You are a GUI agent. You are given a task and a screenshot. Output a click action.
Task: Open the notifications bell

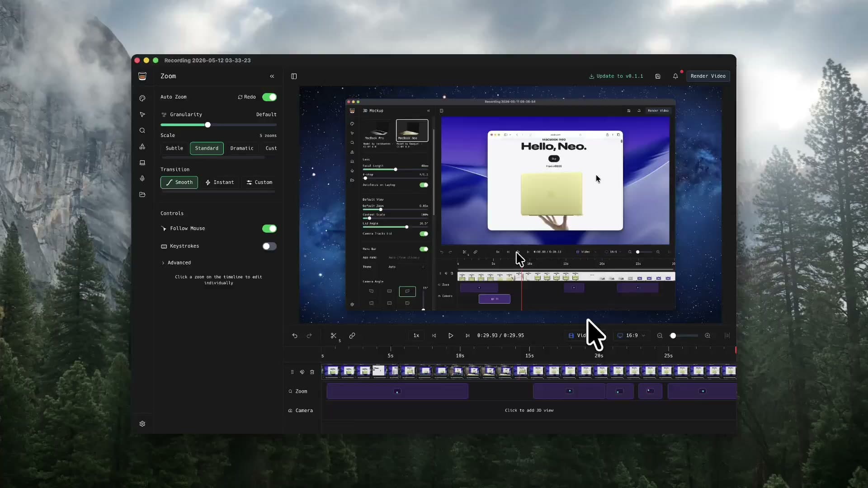click(x=675, y=76)
